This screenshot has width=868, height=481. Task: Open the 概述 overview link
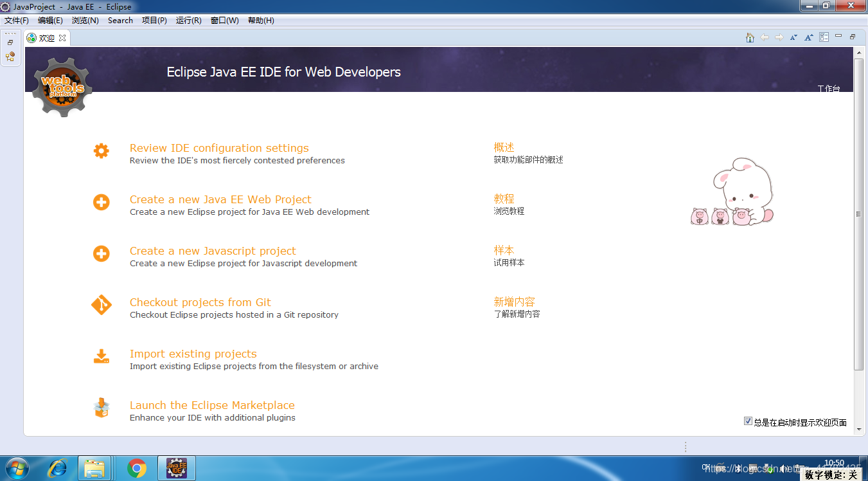tap(504, 147)
